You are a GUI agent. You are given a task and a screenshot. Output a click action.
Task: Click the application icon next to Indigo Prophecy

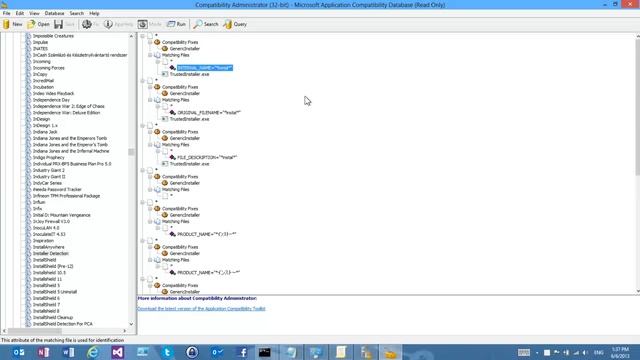tap(28, 158)
